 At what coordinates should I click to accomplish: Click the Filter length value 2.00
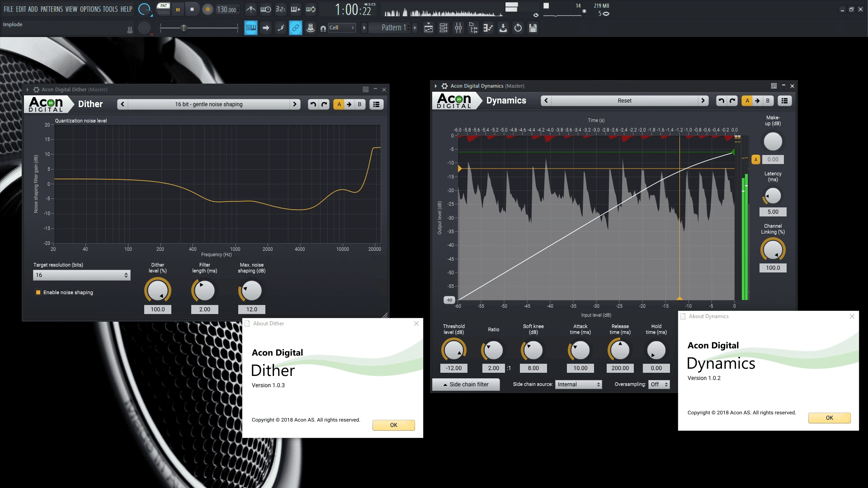coord(205,310)
